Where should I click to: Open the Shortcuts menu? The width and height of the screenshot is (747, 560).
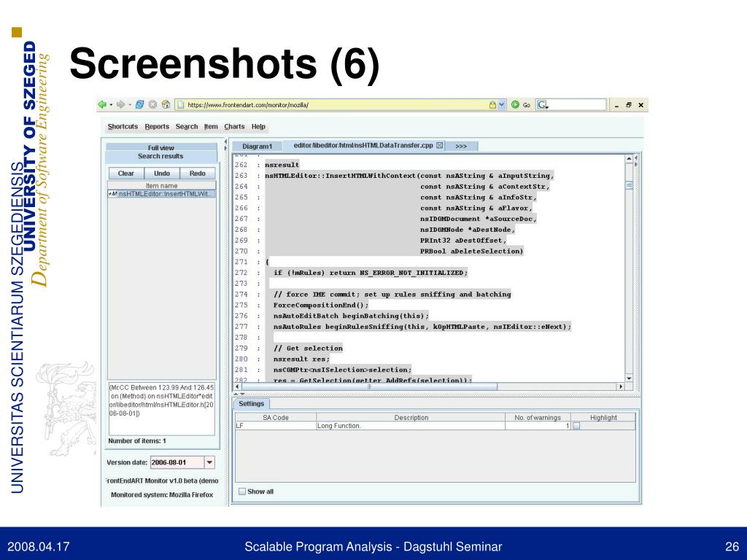pos(123,126)
